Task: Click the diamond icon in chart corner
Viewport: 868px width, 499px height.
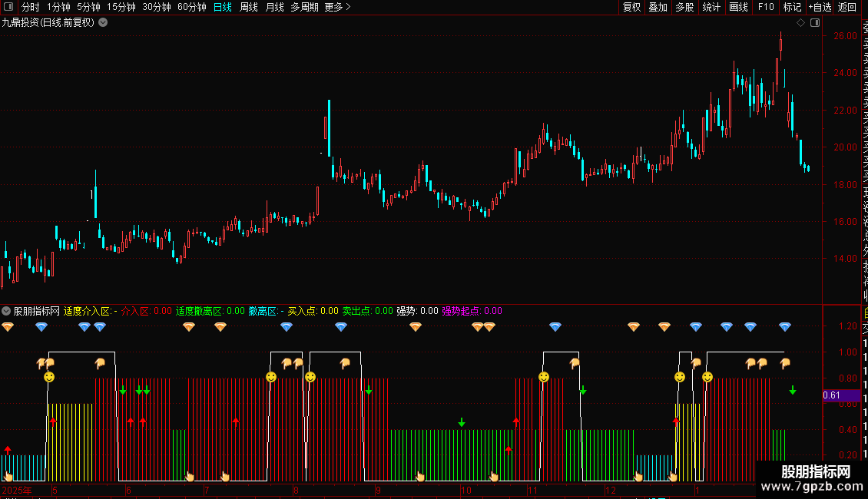Action: (x=800, y=23)
